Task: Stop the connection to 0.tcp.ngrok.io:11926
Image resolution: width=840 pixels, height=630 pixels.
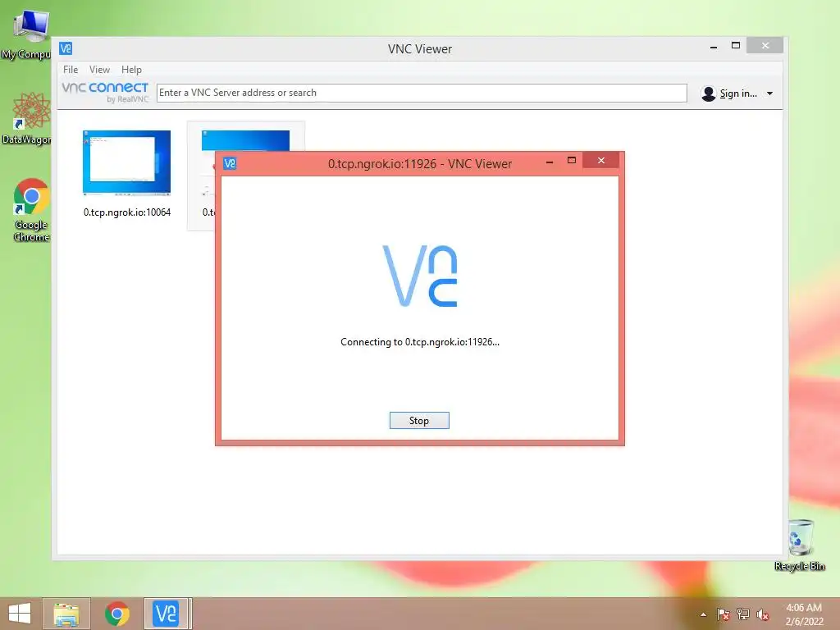Action: tap(419, 421)
